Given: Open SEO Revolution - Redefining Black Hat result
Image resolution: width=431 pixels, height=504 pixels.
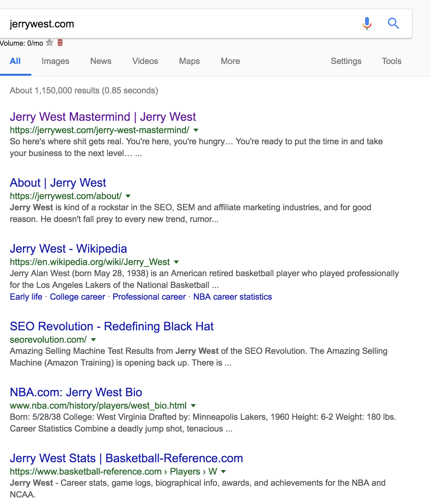Looking at the screenshot, I should coord(112,326).
